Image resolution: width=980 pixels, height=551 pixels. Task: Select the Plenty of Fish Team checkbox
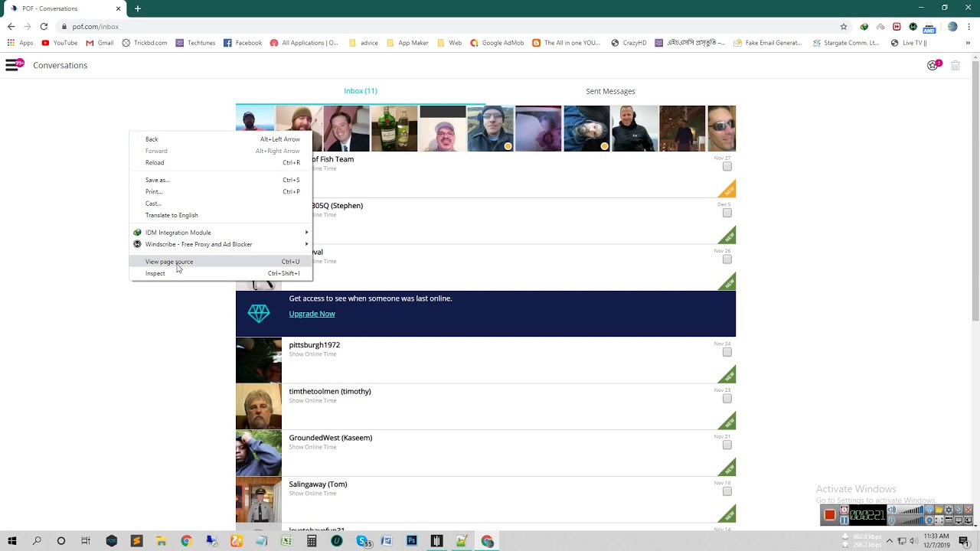(x=727, y=166)
